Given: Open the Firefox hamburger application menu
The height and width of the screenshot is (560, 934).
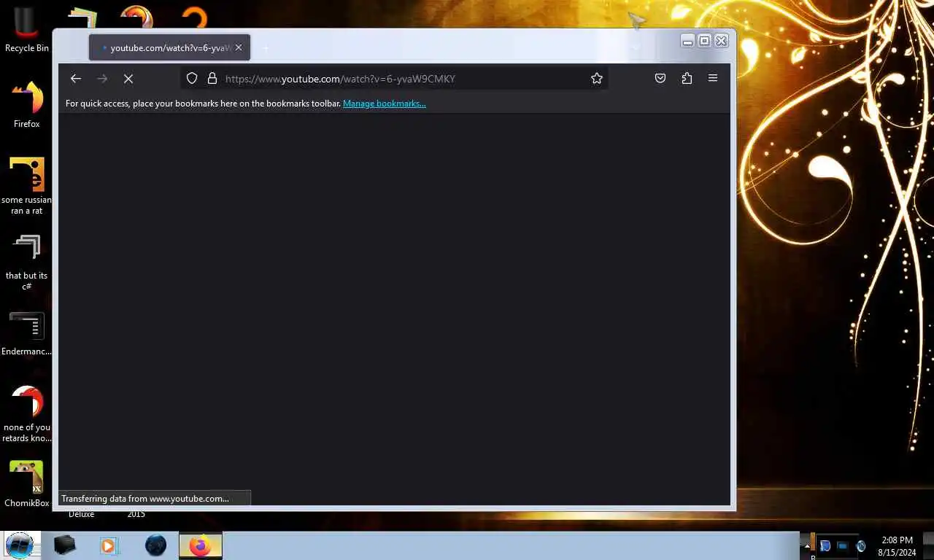Looking at the screenshot, I should [713, 79].
